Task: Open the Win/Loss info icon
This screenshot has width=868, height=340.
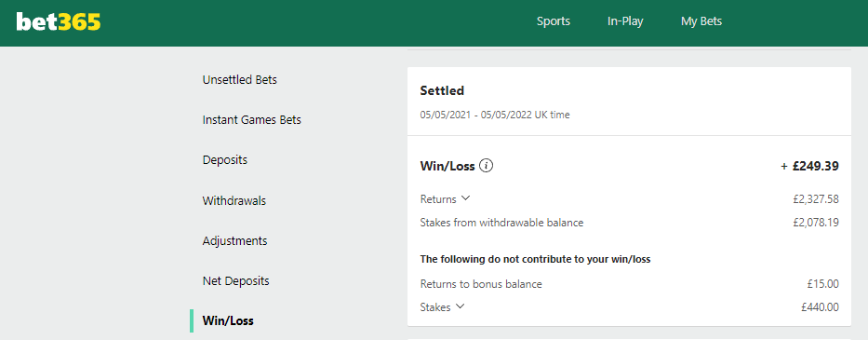Action: click(486, 165)
